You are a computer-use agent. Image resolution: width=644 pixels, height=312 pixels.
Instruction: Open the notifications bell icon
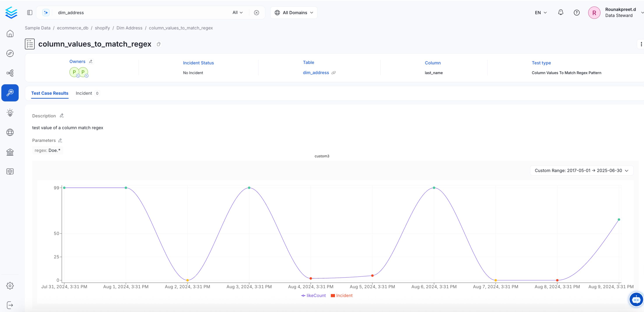[x=560, y=12]
